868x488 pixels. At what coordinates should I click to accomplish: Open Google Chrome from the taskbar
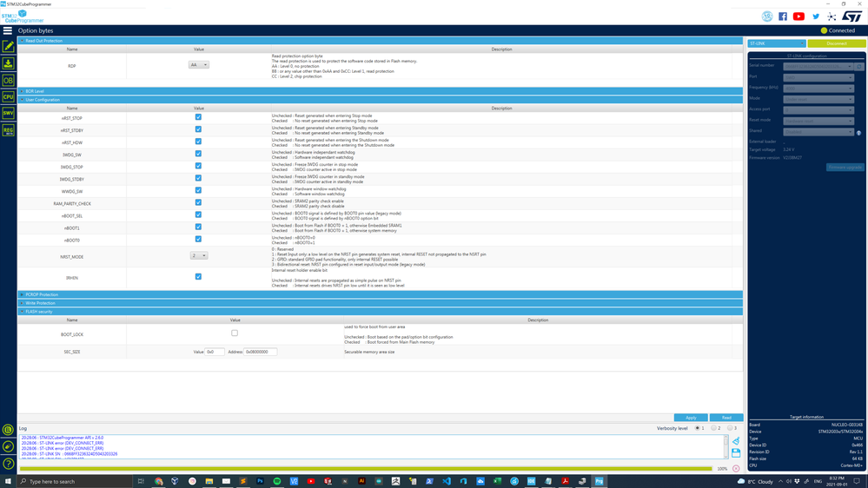(158, 481)
